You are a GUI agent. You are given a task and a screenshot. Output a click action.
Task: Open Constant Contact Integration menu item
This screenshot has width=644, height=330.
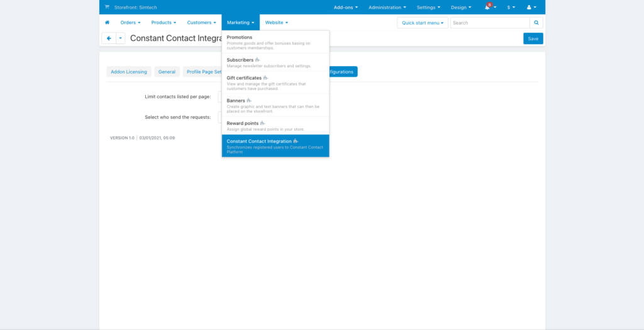pos(259,141)
